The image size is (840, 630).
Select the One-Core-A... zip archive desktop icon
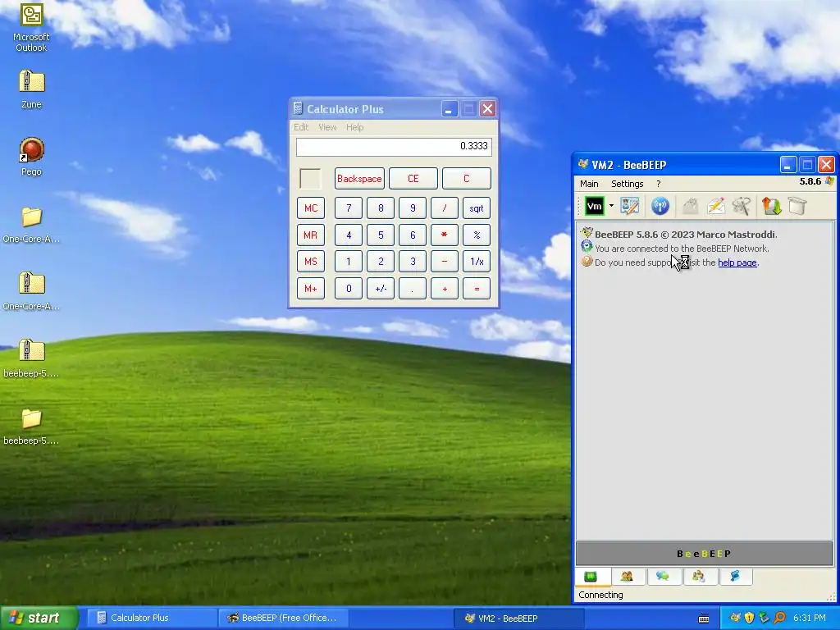pyautogui.click(x=31, y=291)
